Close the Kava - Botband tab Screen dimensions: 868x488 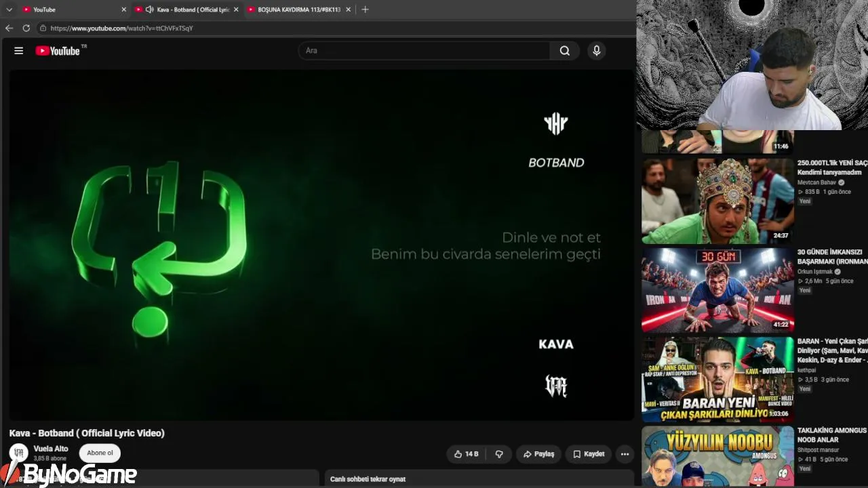(236, 9)
